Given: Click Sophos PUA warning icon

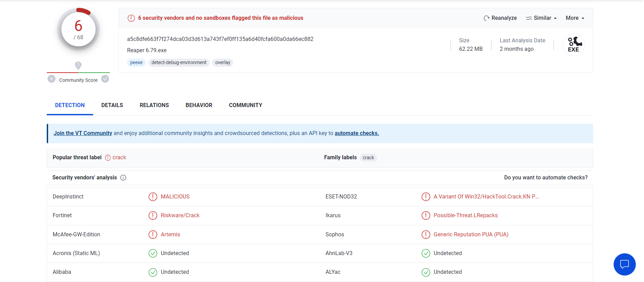Looking at the screenshot, I should coord(426,235).
